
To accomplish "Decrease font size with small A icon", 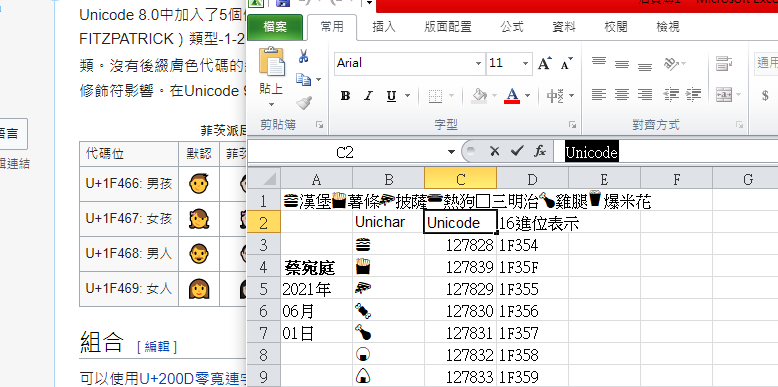I will [566, 64].
